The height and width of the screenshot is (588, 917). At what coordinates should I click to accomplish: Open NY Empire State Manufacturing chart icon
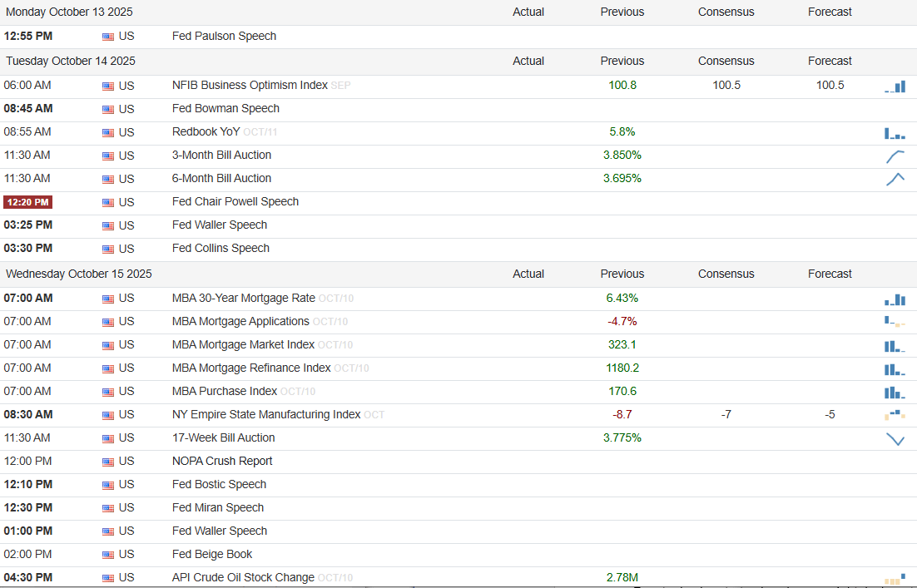tap(895, 414)
